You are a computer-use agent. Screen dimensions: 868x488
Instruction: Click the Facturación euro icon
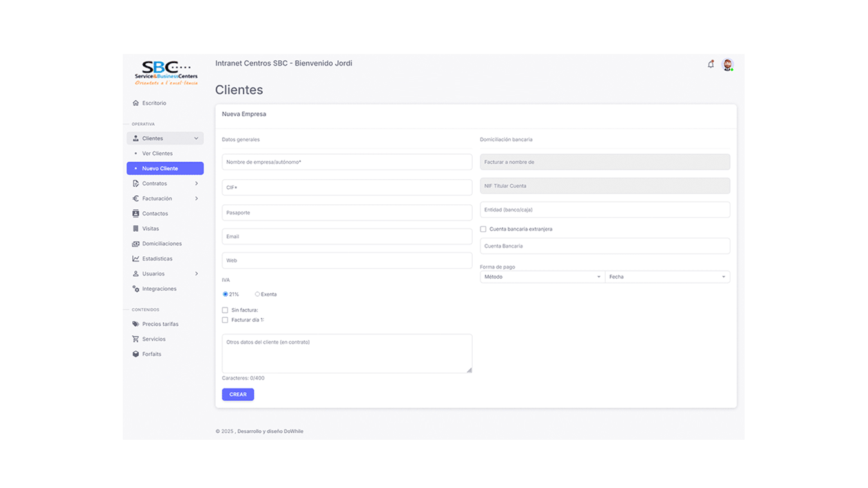(136, 198)
